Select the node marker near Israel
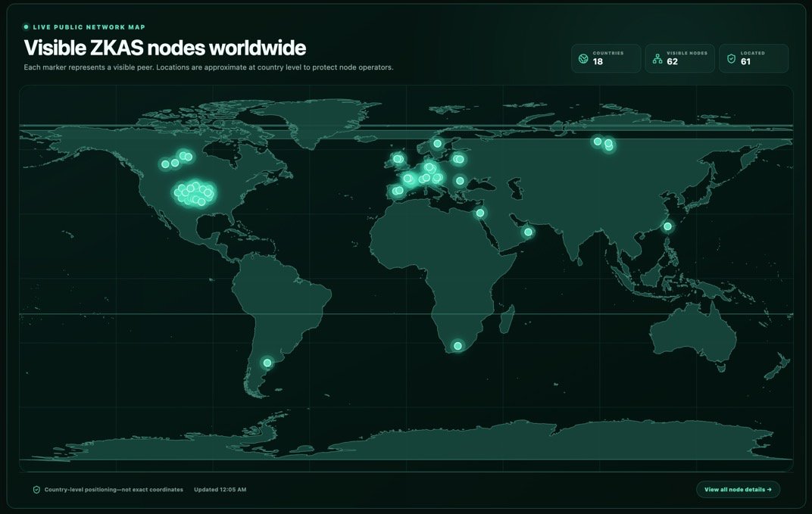 (480, 213)
